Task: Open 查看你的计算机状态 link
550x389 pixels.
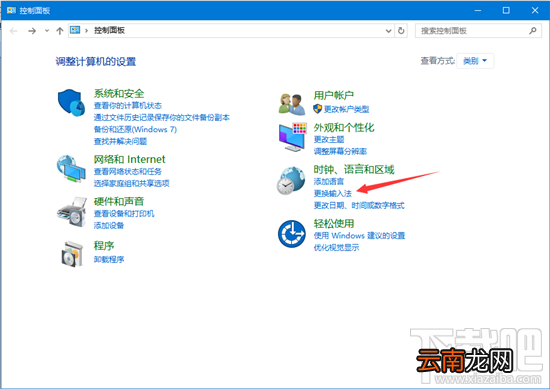Action: [128, 106]
